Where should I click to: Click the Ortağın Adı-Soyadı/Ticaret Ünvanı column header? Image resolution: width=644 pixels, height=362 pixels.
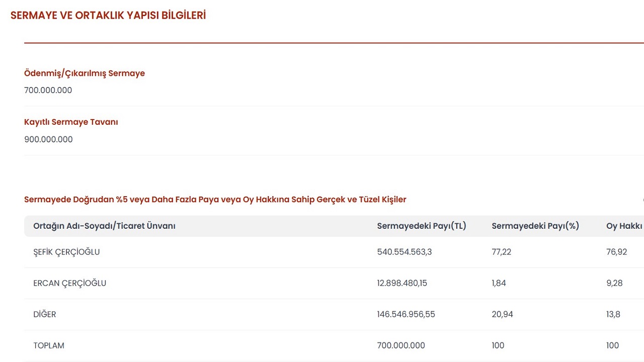(104, 226)
